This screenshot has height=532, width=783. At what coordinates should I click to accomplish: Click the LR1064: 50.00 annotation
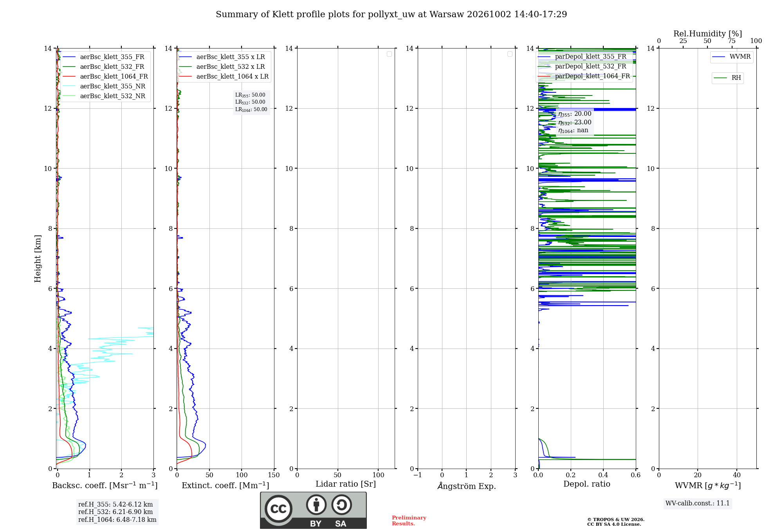pos(251,110)
